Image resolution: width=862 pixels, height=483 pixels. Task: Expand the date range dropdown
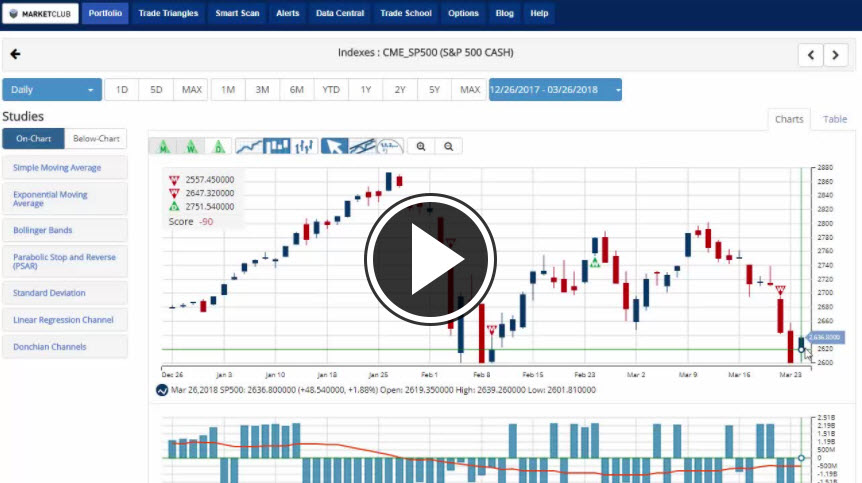coord(555,90)
